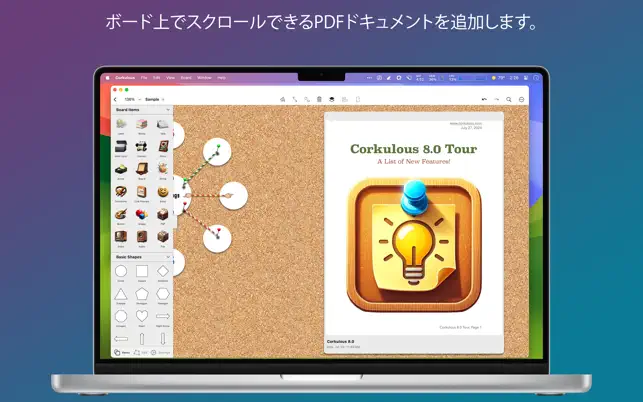The image size is (643, 402).
Task: Collapse the Basic Shapes section chevron
Action: pos(168,257)
